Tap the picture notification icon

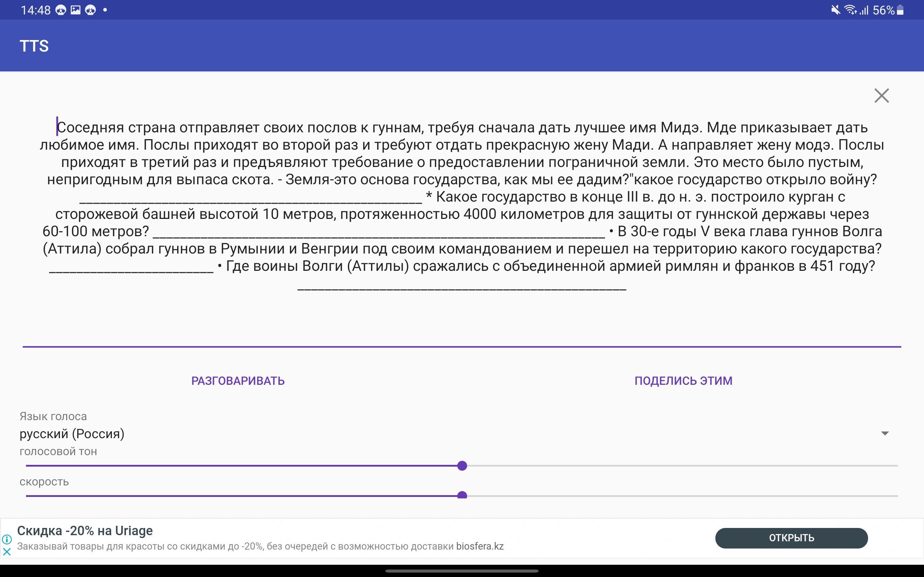point(75,10)
